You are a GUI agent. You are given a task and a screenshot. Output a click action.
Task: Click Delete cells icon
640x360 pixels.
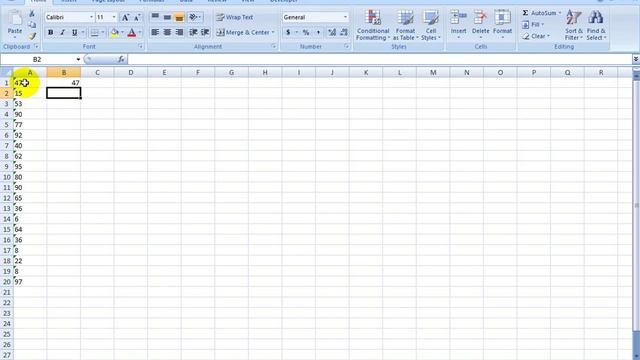click(480, 17)
